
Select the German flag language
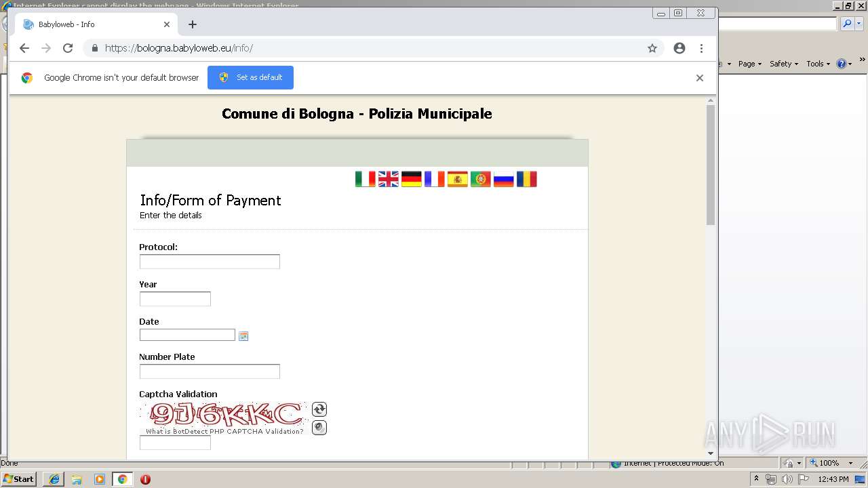(x=411, y=179)
